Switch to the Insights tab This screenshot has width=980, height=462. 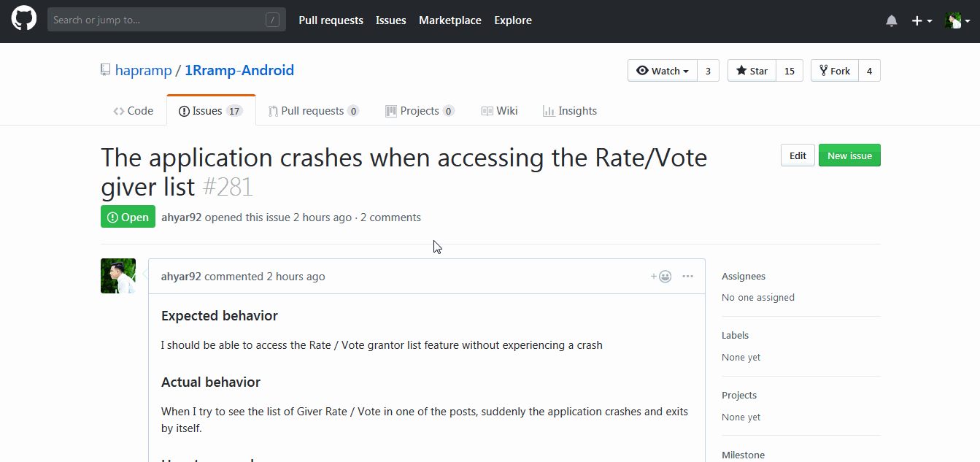coord(570,111)
